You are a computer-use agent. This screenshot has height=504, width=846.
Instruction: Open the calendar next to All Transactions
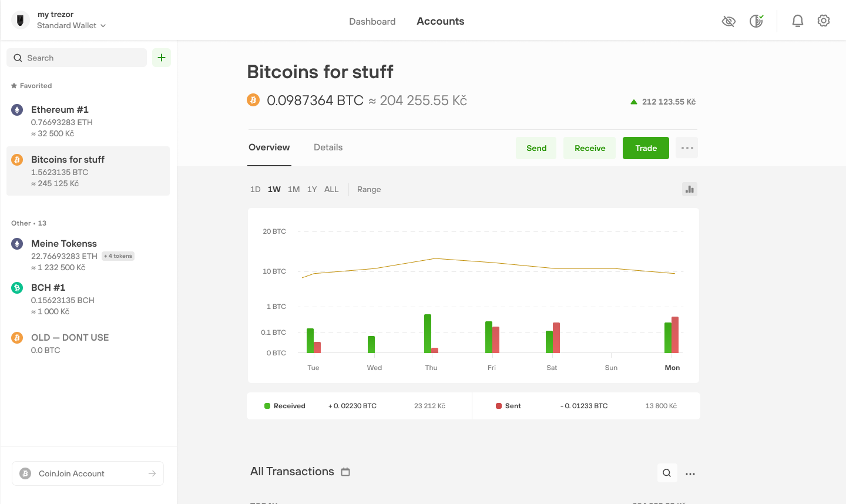[x=345, y=471]
